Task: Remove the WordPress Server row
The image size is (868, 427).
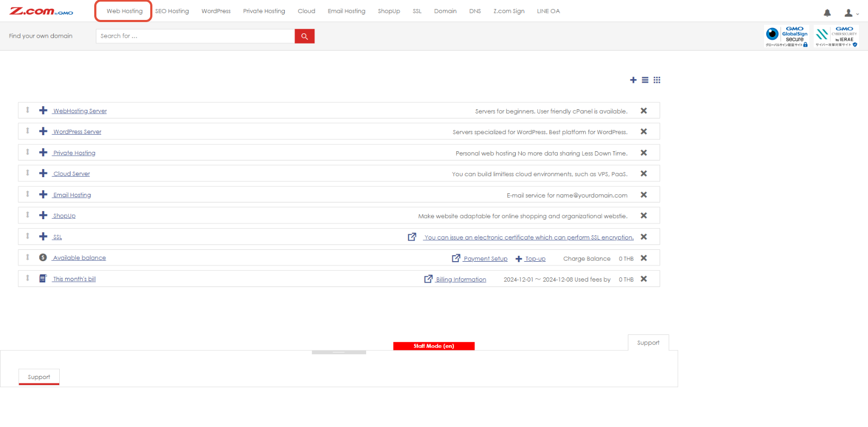Action: tap(643, 132)
